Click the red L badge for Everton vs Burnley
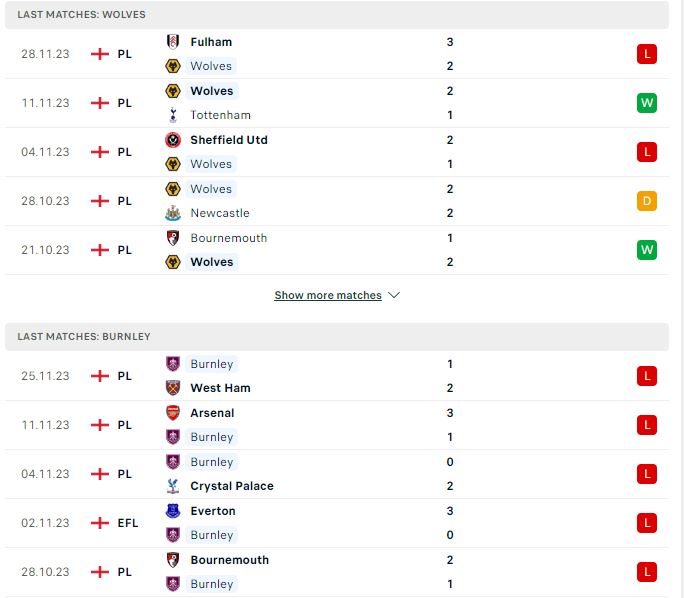The image size is (684, 598). [646, 523]
